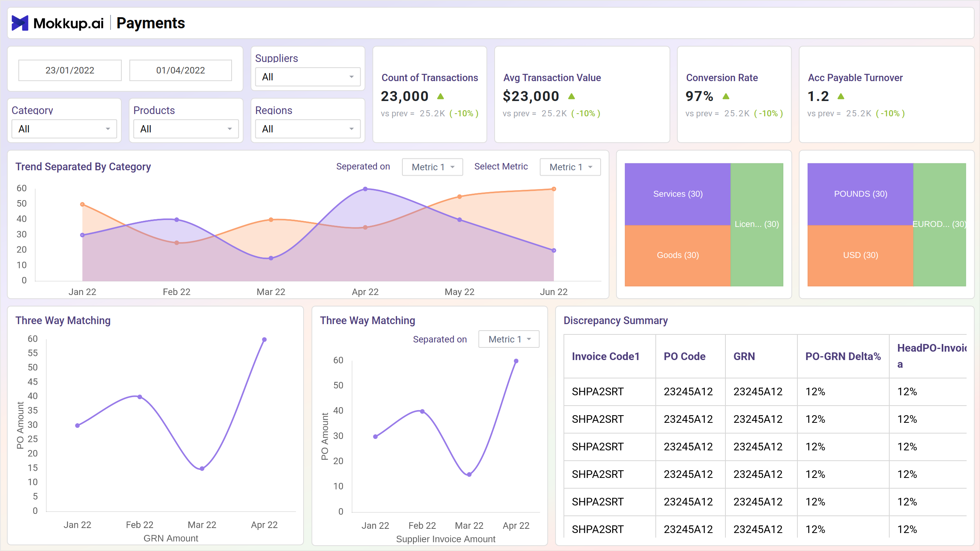Click the Trend Separated By Category title
The width and height of the screenshot is (980, 551).
pos(83,167)
